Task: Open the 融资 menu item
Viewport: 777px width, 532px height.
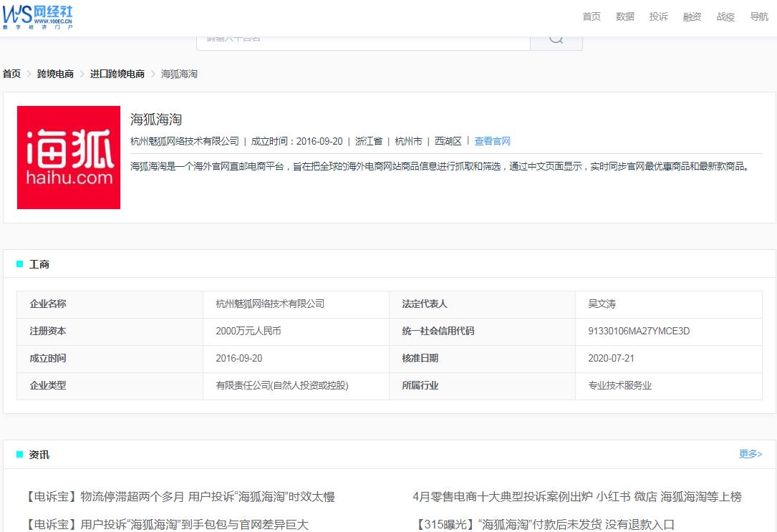Action: click(x=692, y=16)
